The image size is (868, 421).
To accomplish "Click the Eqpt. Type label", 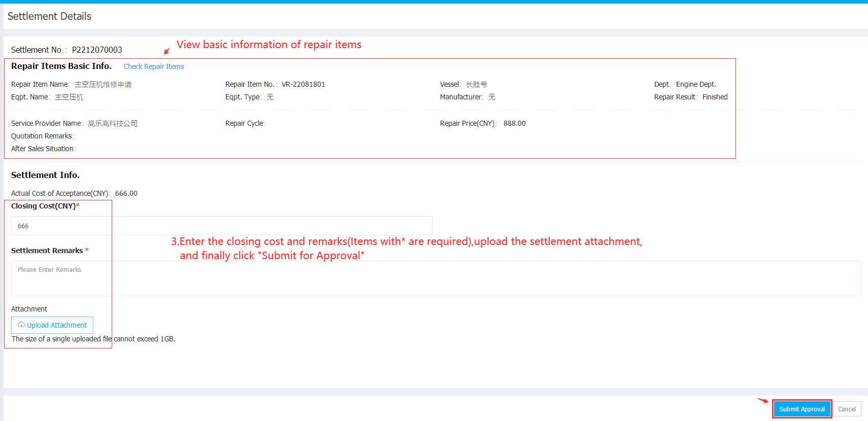I will [243, 97].
